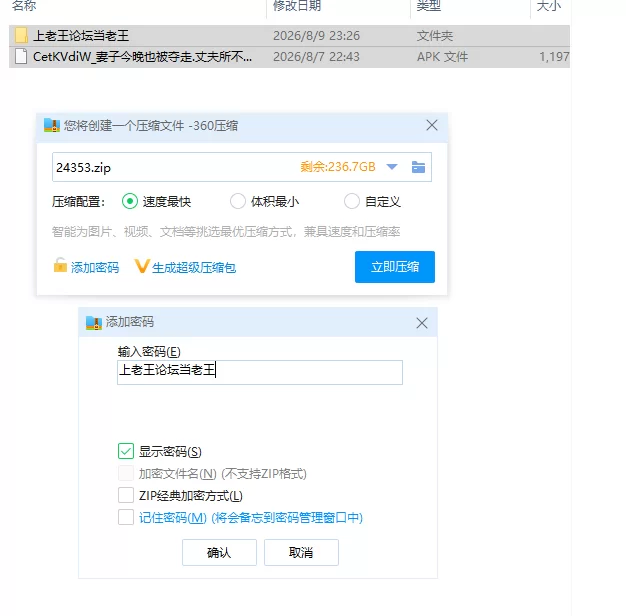This screenshot has height=616, width=626.
Task: Click the 文件夹 type cell
Action: point(435,36)
